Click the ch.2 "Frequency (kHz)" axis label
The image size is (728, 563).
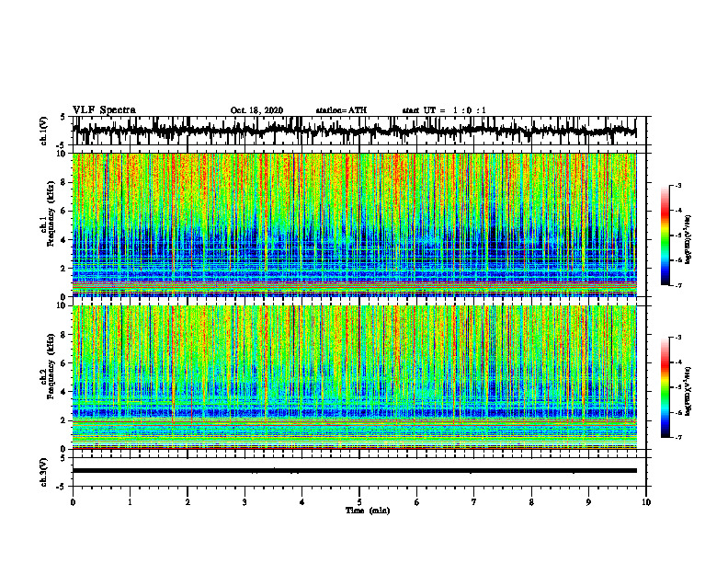coord(51,366)
